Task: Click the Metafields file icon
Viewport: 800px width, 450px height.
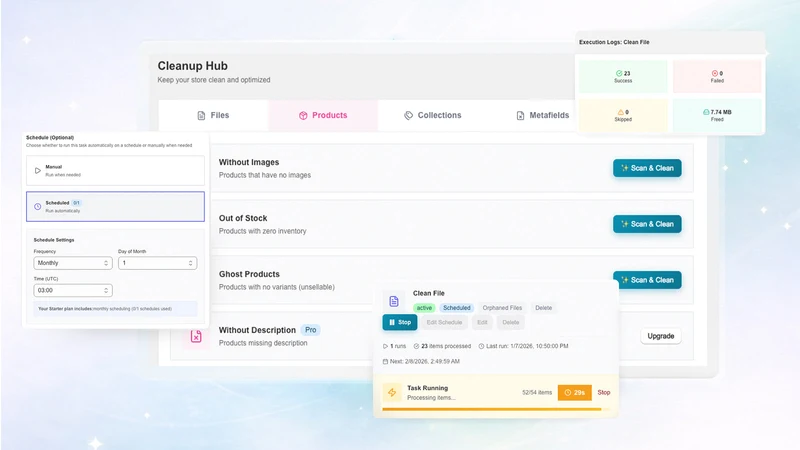Action: pyautogui.click(x=520, y=116)
